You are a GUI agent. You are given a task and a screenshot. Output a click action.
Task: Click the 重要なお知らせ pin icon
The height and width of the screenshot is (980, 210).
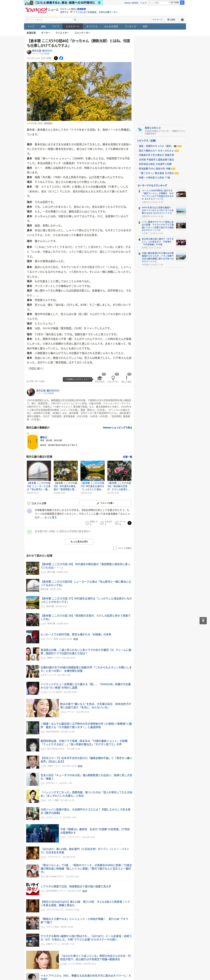[x=140, y=130]
